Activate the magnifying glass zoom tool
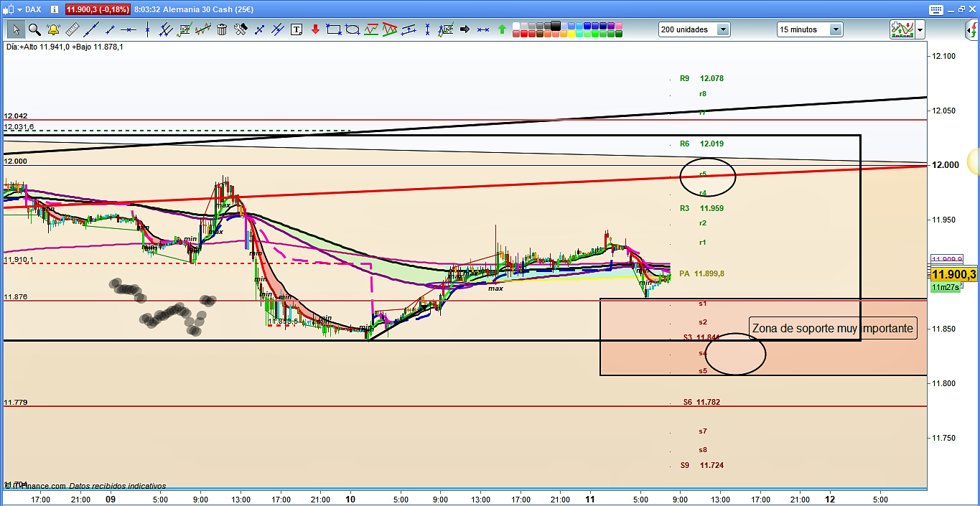Viewport: 980px width, 506px height. click(34, 29)
